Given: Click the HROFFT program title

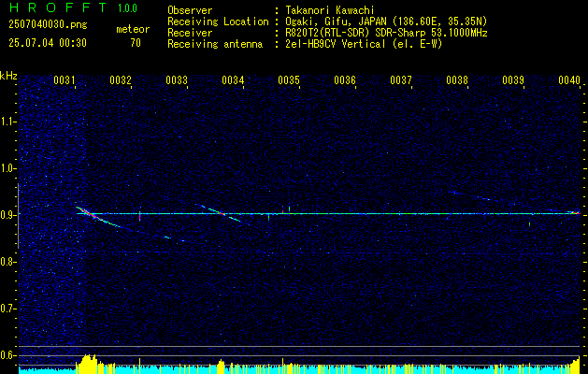Looking at the screenshot, I should pyautogui.click(x=58, y=7).
